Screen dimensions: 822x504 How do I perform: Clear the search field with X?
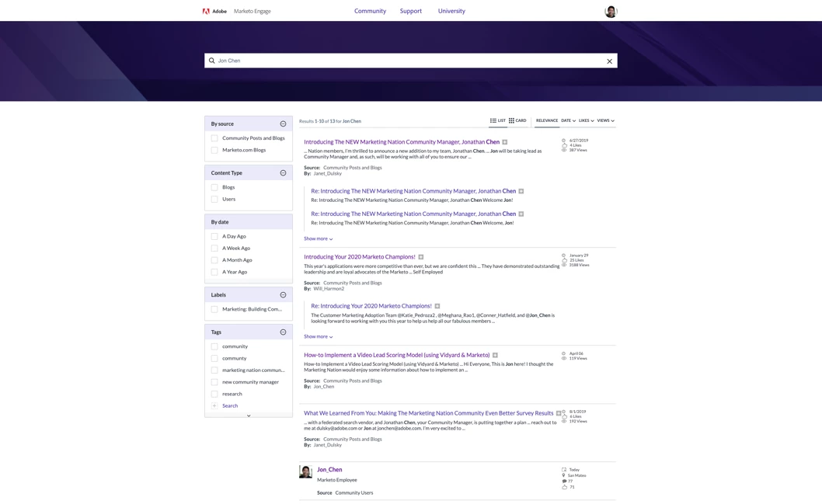(x=609, y=61)
